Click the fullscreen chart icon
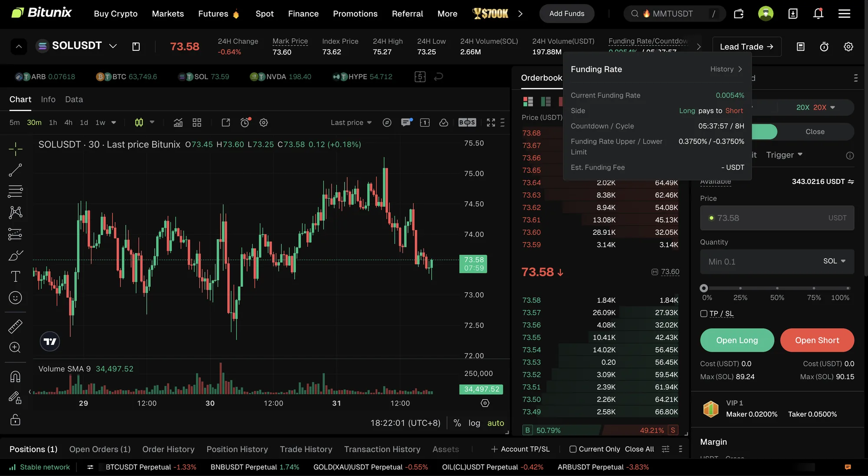Screen dimensions: 868x476 pyautogui.click(x=491, y=123)
